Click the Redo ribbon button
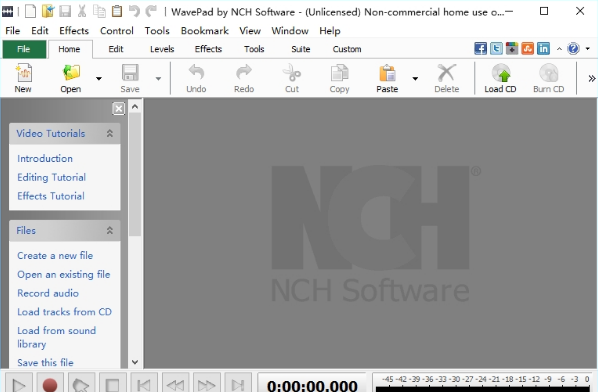The image size is (598, 392). [244, 79]
